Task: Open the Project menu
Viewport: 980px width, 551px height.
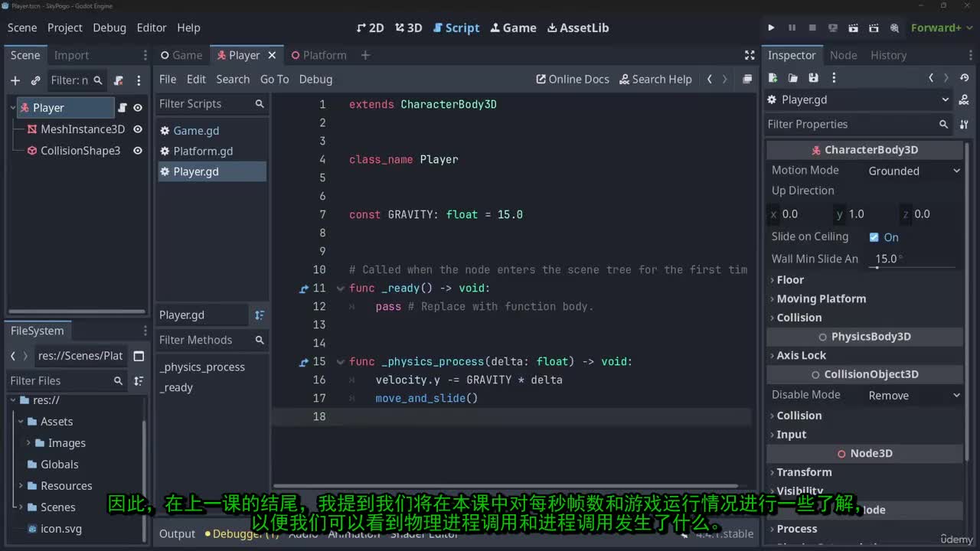Action: [65, 28]
